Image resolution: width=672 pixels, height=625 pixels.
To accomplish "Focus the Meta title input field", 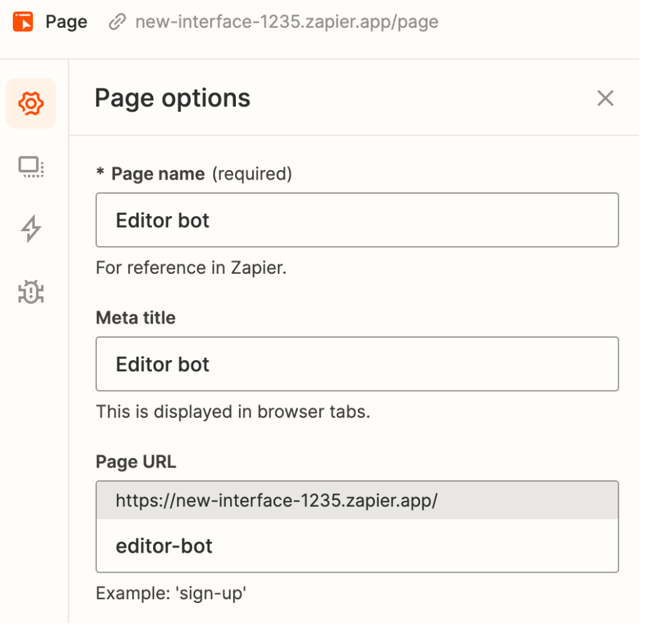I will coord(357,364).
